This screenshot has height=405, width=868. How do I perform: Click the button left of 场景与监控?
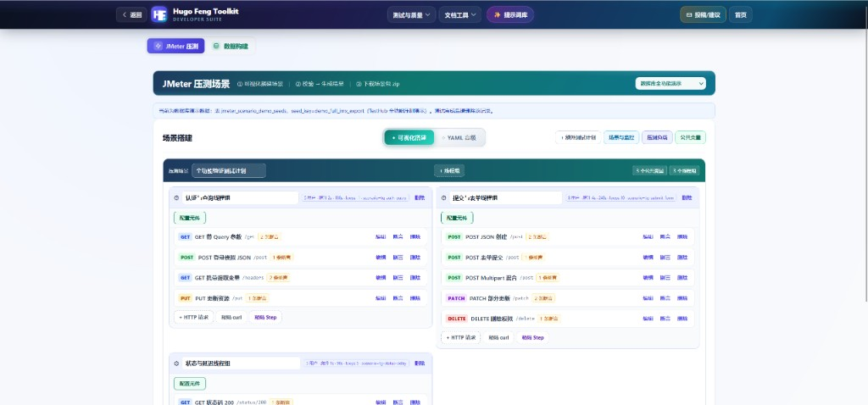click(x=578, y=138)
